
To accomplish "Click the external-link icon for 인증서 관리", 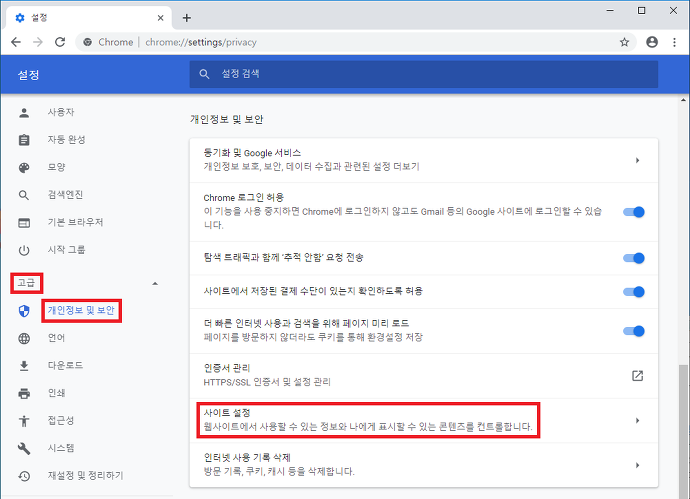I will [637, 376].
